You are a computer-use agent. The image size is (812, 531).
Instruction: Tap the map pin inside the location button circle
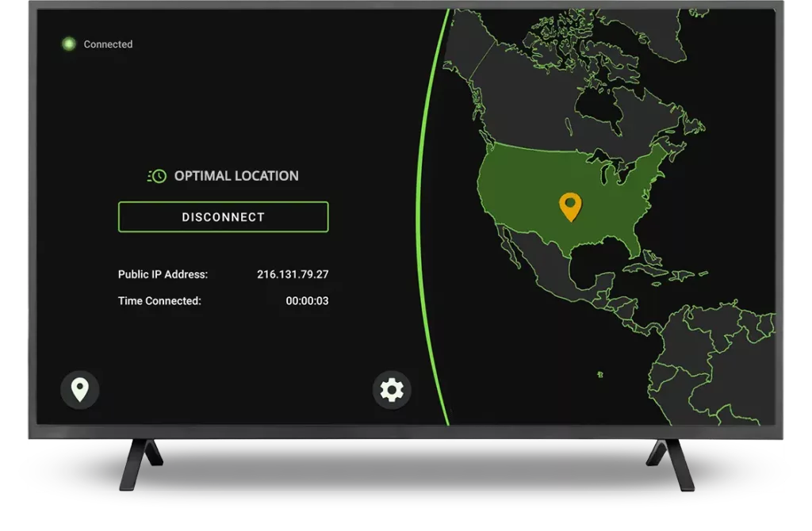pyautogui.click(x=79, y=390)
